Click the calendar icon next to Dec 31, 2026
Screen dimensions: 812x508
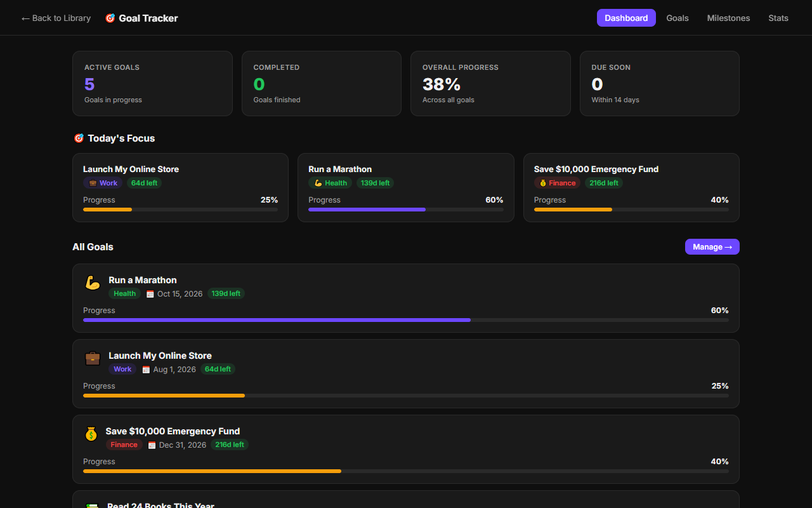point(152,445)
